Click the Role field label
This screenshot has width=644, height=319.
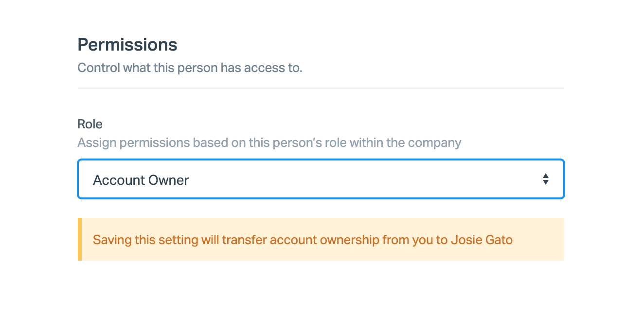click(x=90, y=124)
